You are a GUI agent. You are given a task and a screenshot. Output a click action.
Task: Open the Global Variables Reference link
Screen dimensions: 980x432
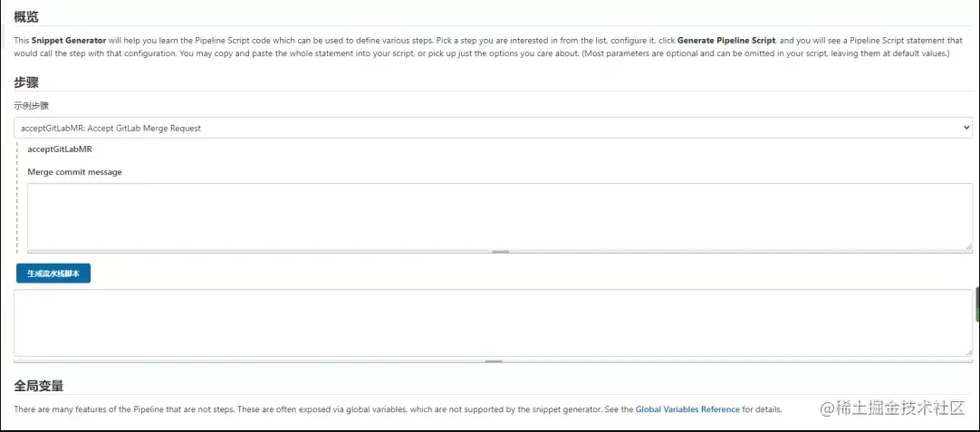click(687, 409)
